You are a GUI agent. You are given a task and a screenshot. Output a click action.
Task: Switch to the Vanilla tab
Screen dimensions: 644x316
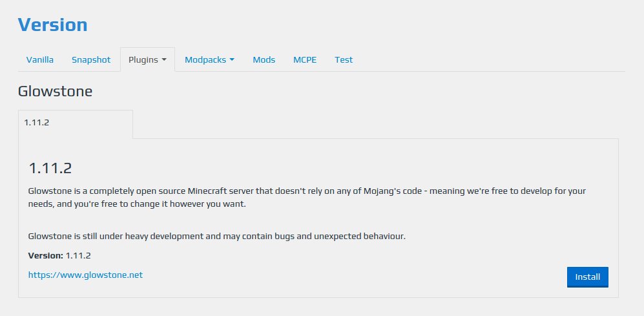(x=40, y=59)
